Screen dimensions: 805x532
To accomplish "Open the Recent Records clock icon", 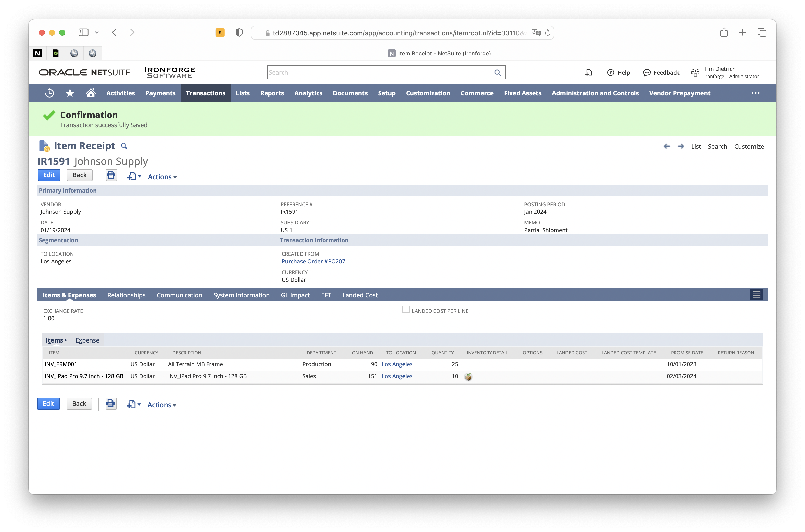I will point(49,93).
